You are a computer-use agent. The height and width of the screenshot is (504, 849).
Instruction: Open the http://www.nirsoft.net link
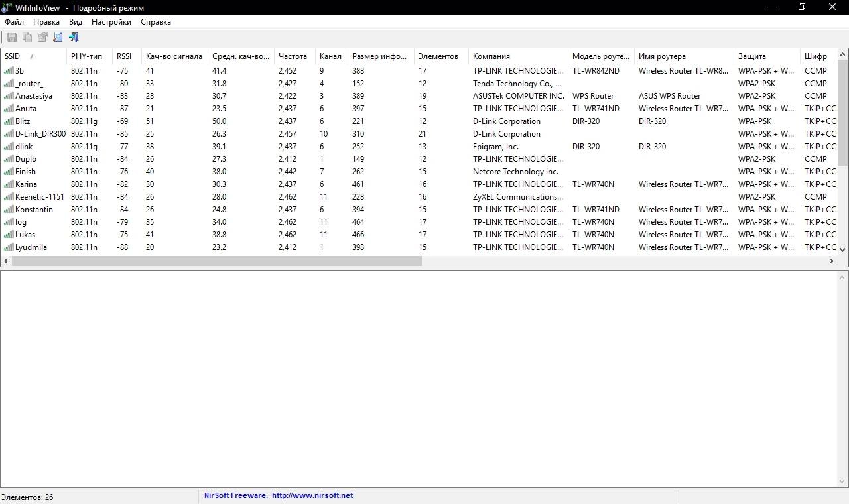click(x=312, y=495)
